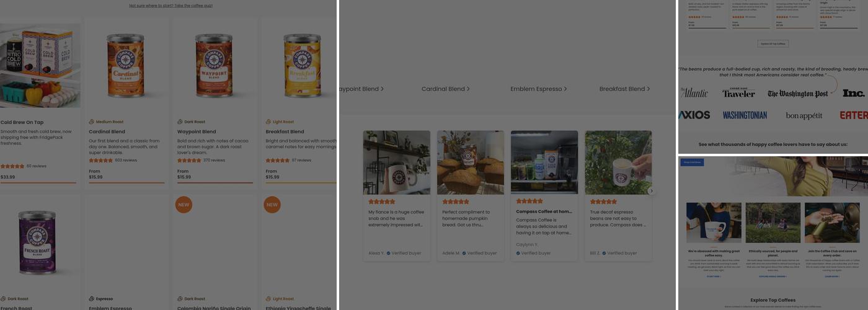Click the Light Roast icon above Breakfast Blend

(268, 122)
